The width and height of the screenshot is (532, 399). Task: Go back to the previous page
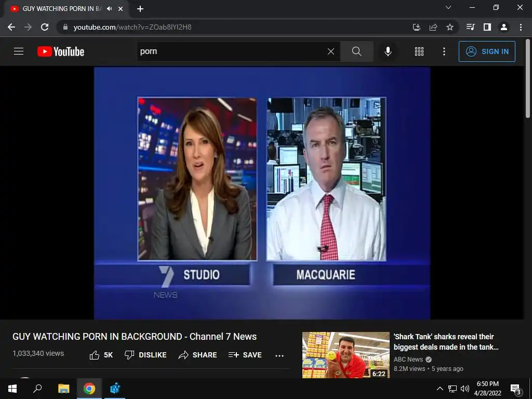tap(11, 27)
